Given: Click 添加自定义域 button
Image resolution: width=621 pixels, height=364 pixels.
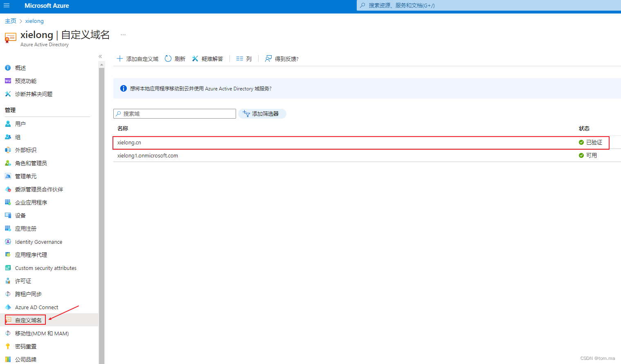Looking at the screenshot, I should 137,59.
